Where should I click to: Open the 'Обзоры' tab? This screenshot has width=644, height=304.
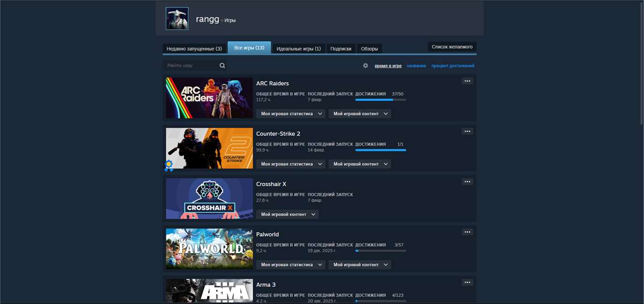tap(369, 48)
